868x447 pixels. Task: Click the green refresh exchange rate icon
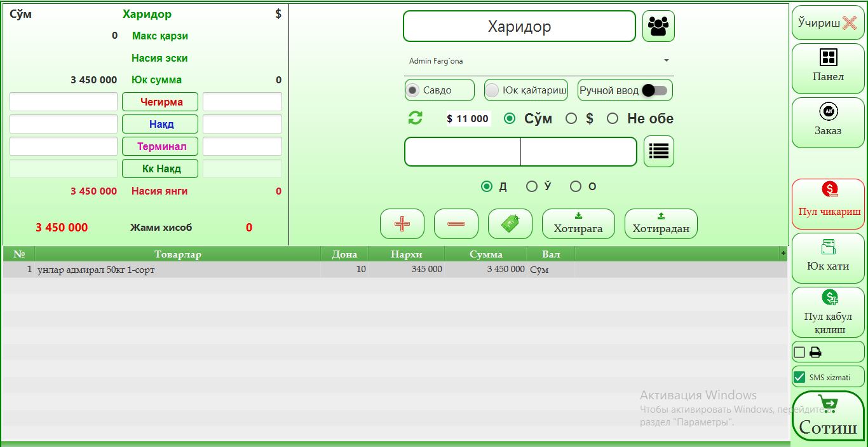pyautogui.click(x=415, y=118)
